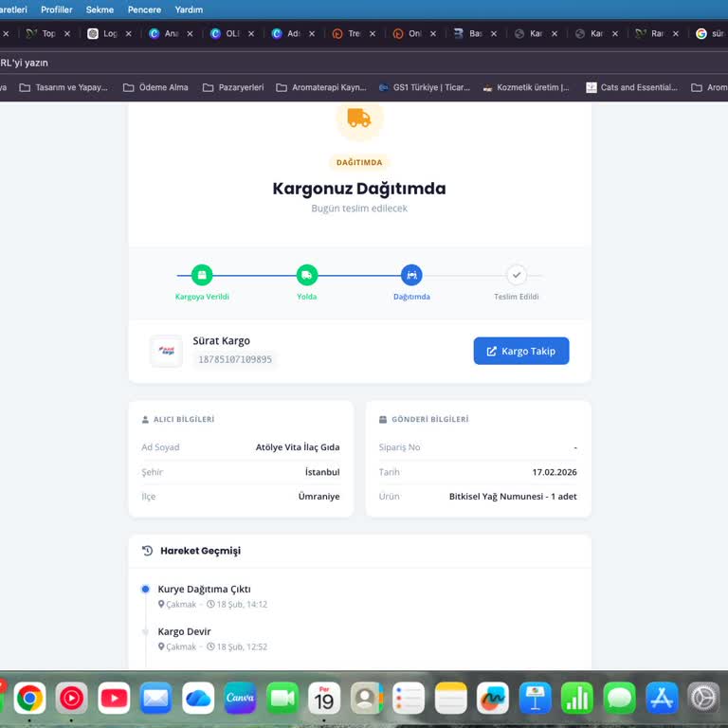
Task: Click the orange delivery truck icon
Action: 359,118
